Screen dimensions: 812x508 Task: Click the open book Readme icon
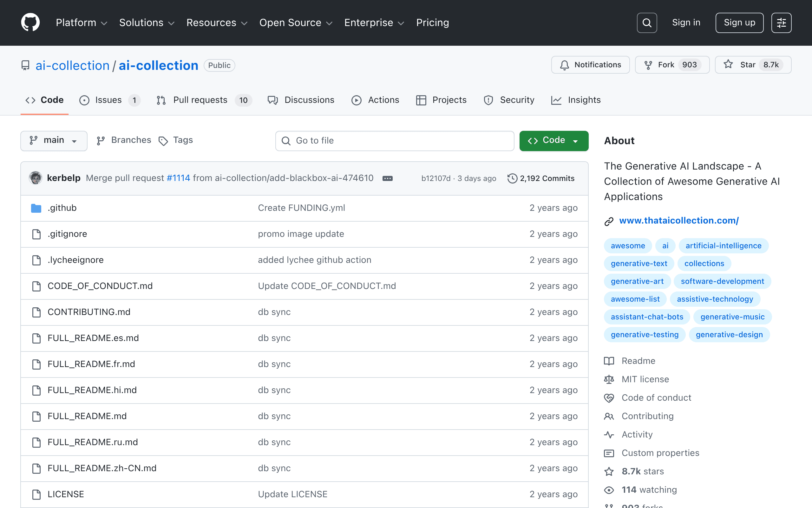tap(609, 361)
